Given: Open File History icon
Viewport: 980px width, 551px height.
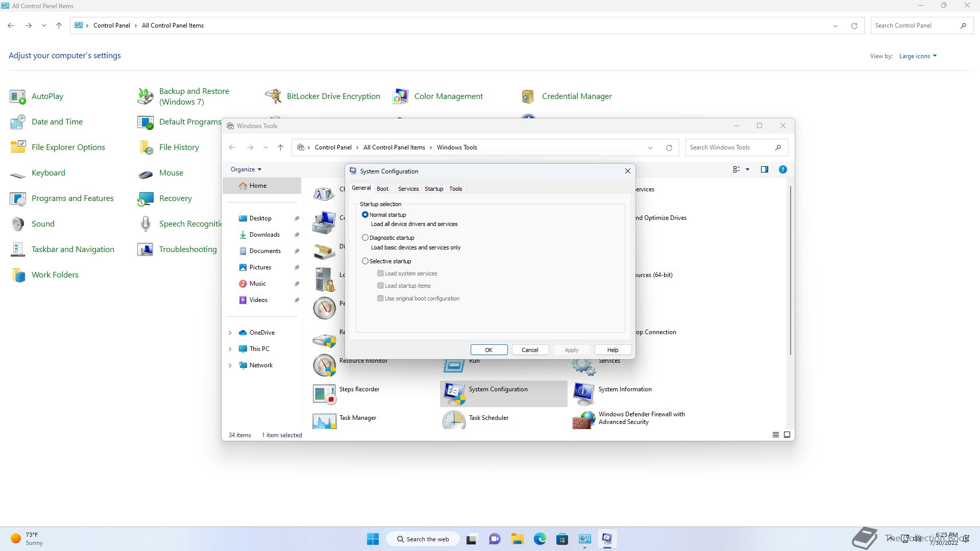Looking at the screenshot, I should pyautogui.click(x=145, y=147).
